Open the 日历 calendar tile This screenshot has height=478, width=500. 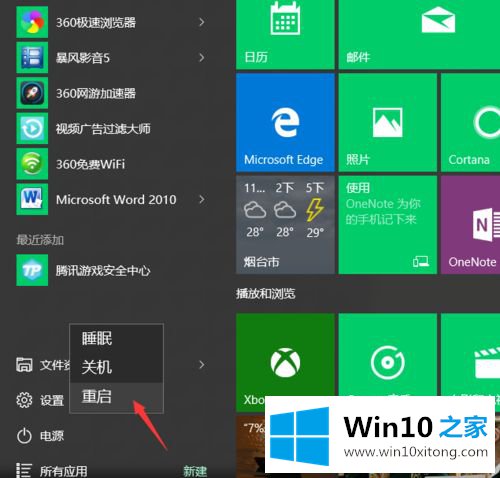pos(285,34)
